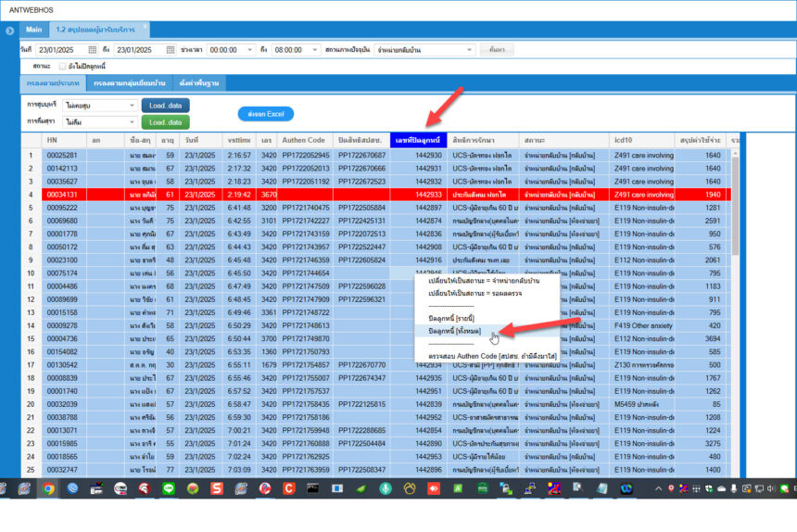This screenshot has width=797, height=532.
Task: Expand the end time 08:00:00 dropdown
Action: [x=316, y=49]
